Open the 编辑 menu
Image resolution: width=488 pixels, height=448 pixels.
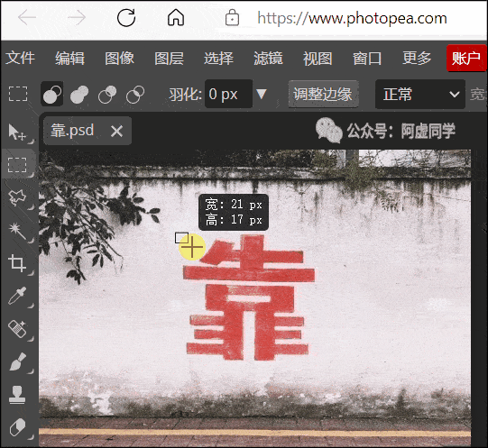click(69, 59)
